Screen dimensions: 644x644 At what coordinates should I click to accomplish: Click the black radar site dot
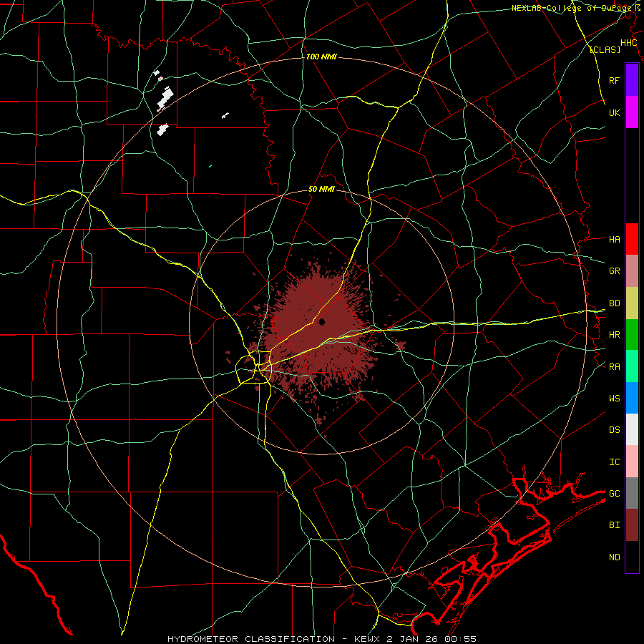click(322, 322)
